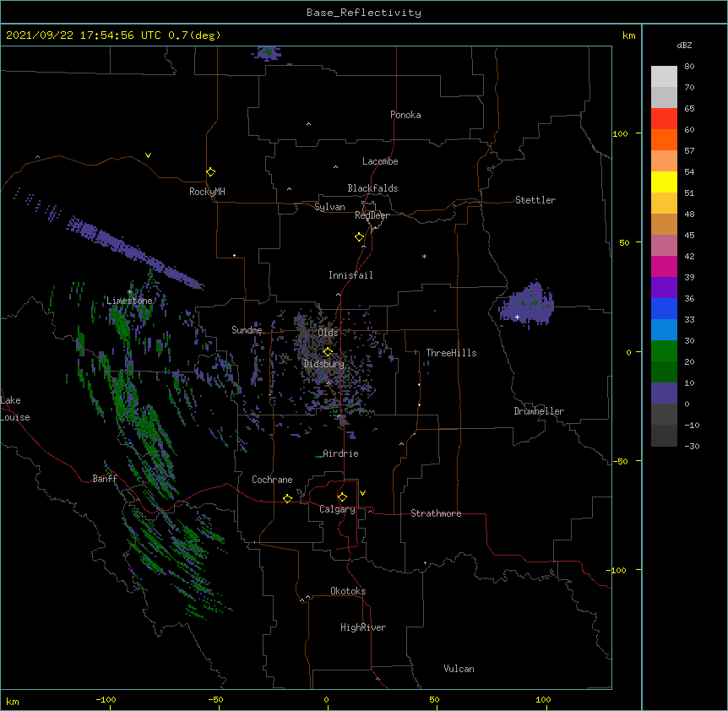The width and height of the screenshot is (728, 711).
Task: Click the HighRiver label
Action: pyautogui.click(x=363, y=627)
